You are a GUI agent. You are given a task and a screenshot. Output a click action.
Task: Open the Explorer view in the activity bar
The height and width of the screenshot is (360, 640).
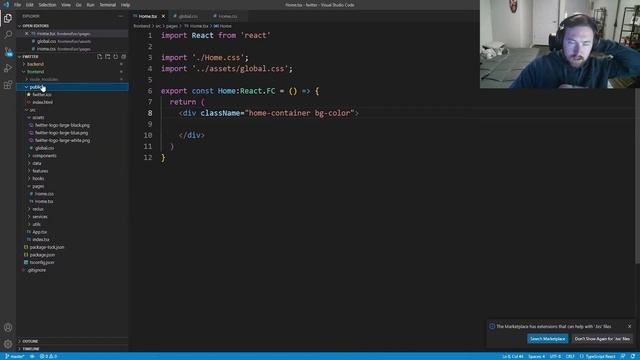[x=8, y=18]
